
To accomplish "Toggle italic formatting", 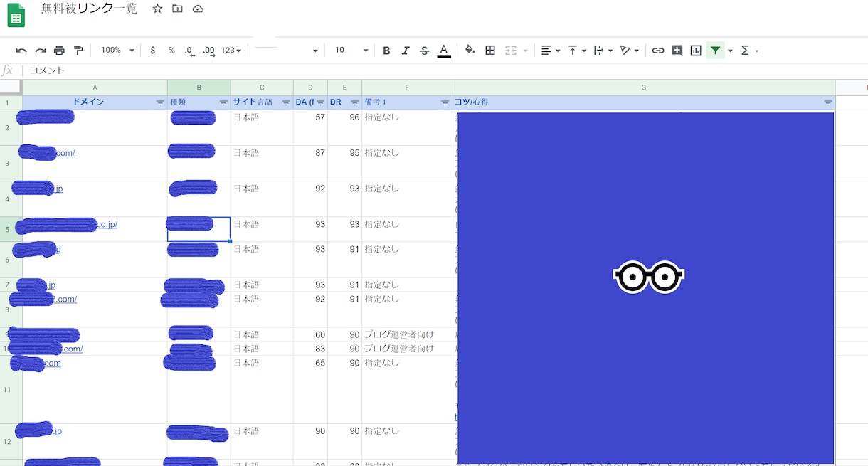I will coord(406,51).
